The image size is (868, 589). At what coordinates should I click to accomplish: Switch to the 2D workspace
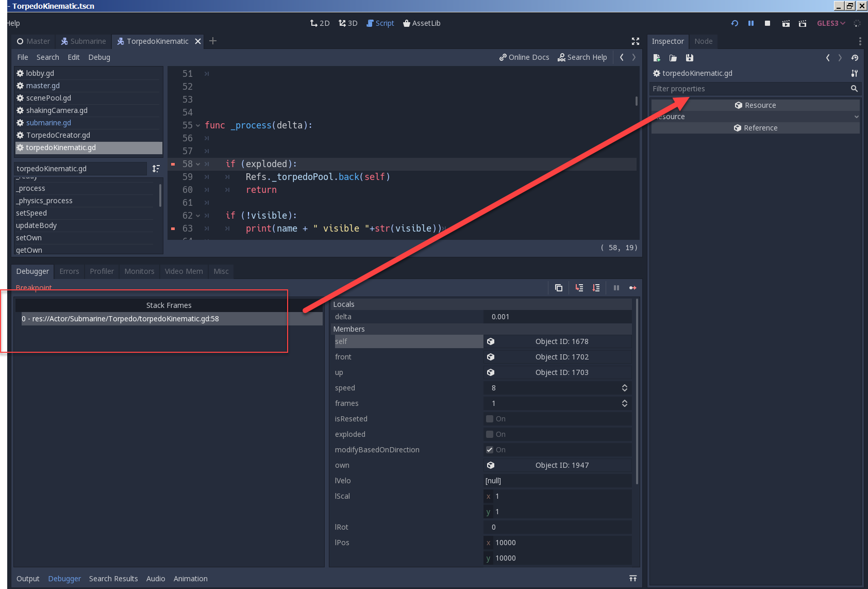pos(320,23)
